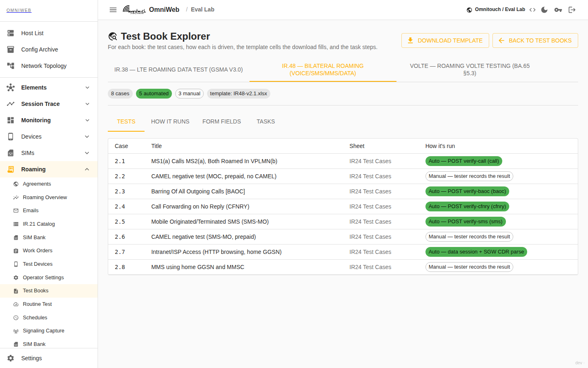
Task: Click the Routine Test gauge icon
Action: (16, 304)
